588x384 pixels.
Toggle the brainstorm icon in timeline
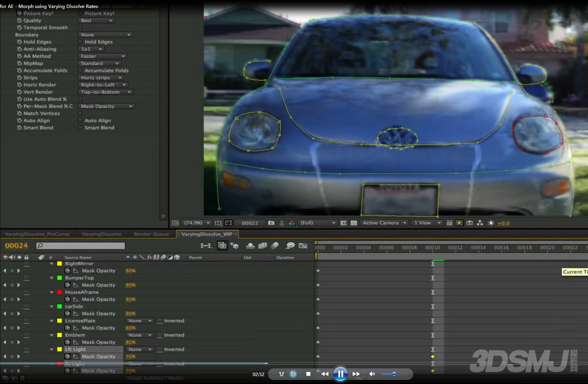290,246
